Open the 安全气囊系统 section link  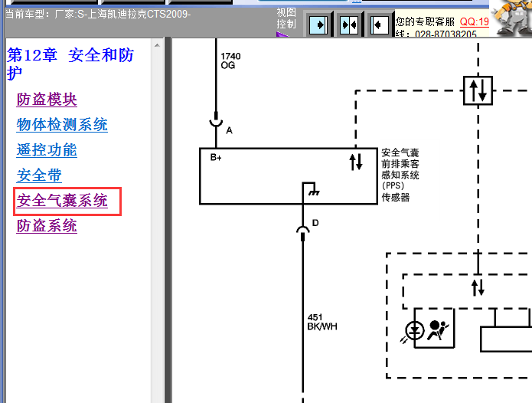(x=62, y=201)
